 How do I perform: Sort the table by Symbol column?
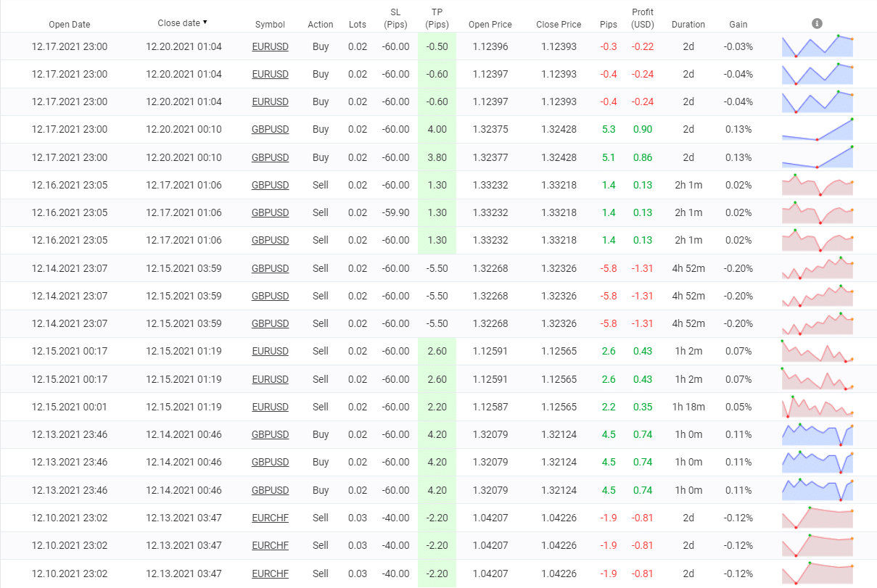click(x=270, y=24)
